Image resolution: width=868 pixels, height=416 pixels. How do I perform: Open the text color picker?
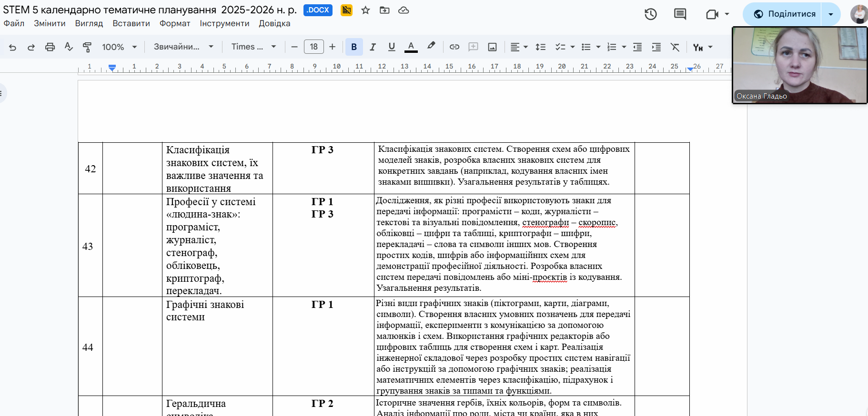(411, 47)
